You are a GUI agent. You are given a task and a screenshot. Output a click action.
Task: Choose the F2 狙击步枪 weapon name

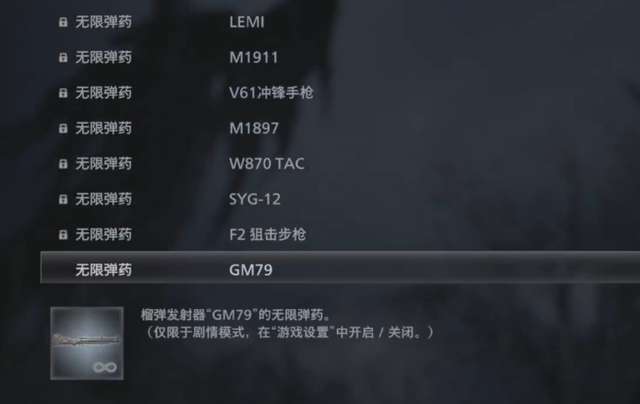coord(267,235)
